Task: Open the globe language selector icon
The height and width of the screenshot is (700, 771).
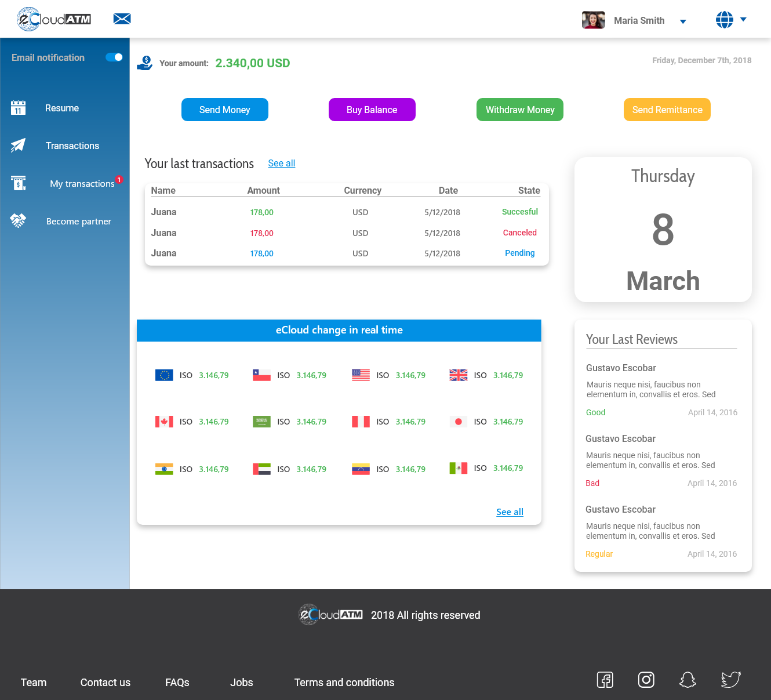Action: [x=724, y=20]
